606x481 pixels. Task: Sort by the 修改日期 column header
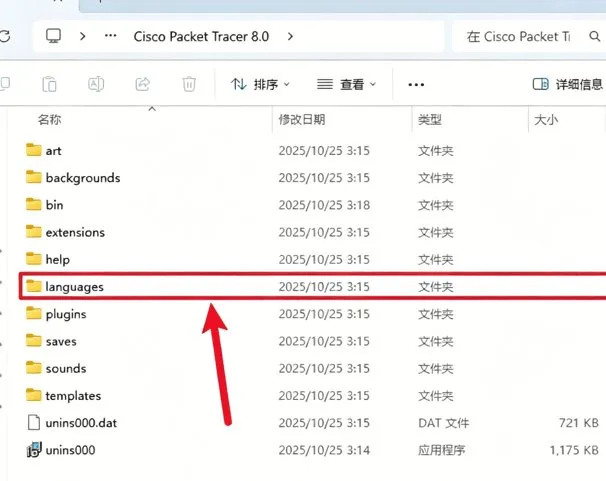[302, 119]
